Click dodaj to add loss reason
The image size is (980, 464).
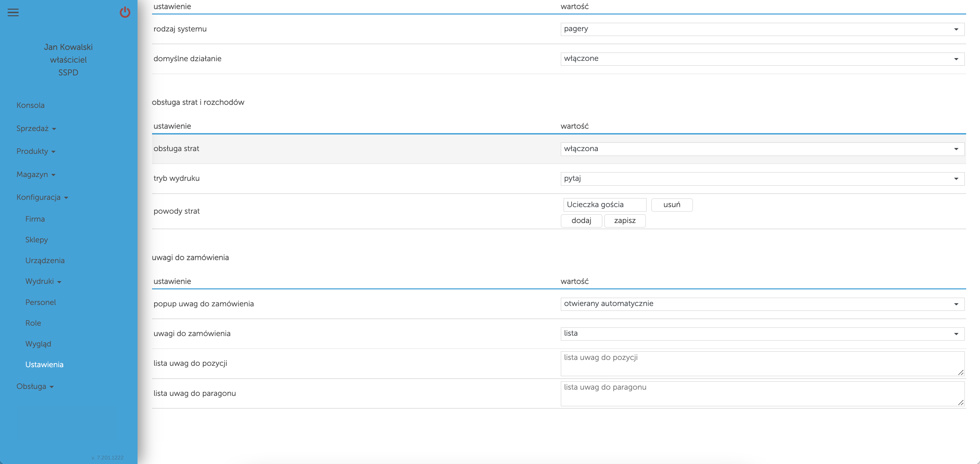(581, 221)
